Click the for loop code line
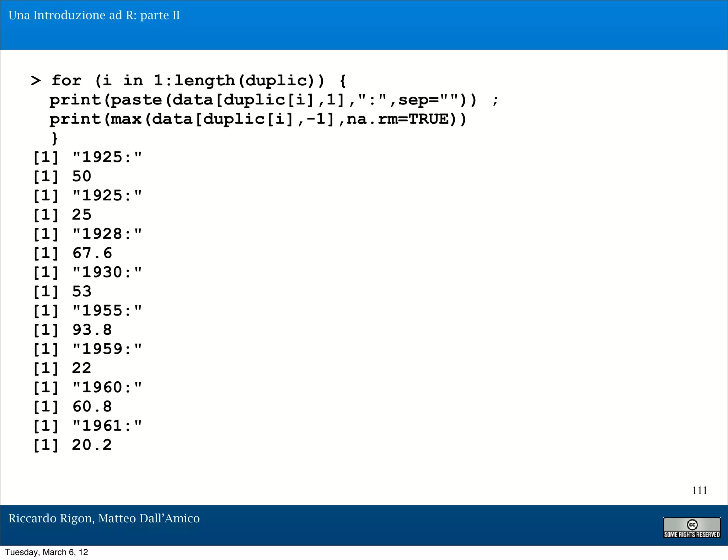728x560 pixels. pyautogui.click(x=198, y=81)
